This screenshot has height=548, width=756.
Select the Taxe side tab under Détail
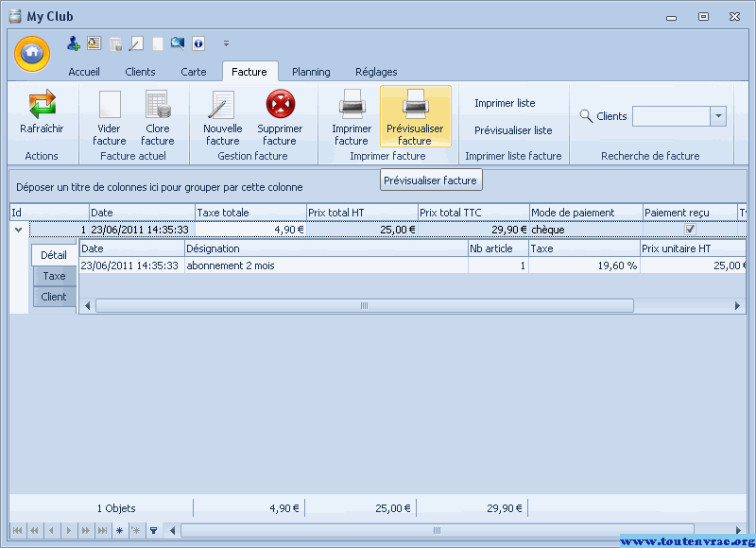[x=54, y=276]
